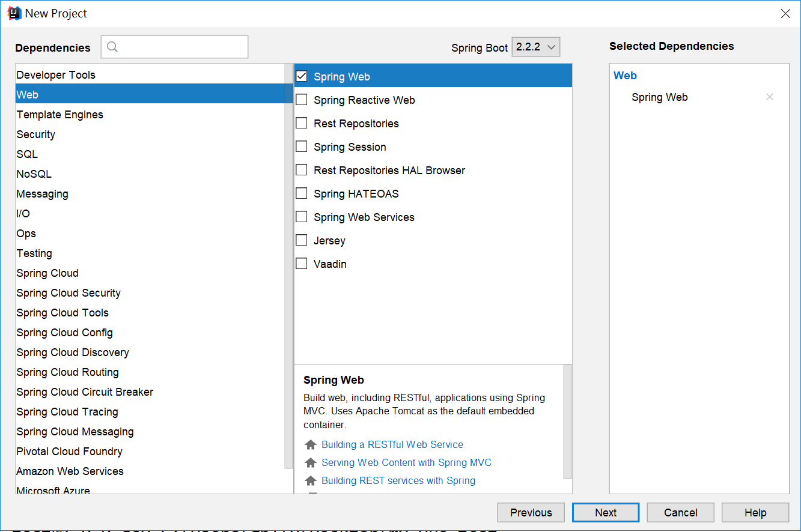Click the home icon beside Building REST services
The width and height of the screenshot is (801, 532).
click(311, 481)
